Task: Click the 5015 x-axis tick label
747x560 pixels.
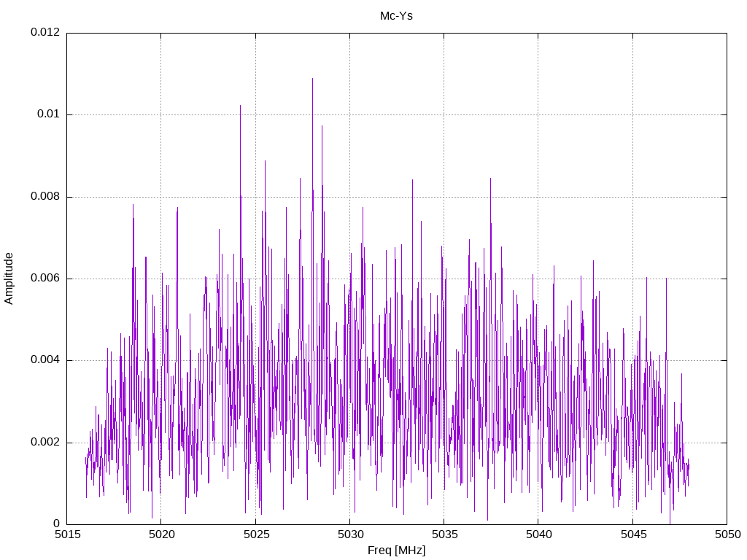Action: point(67,534)
